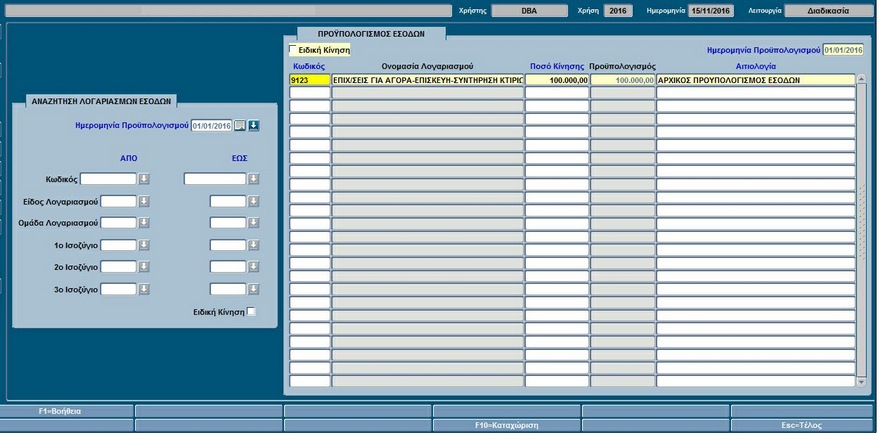
Task: Open the 1ο Ισοζύγιο ΑΠΟ lookup arrow
Action: (144, 245)
